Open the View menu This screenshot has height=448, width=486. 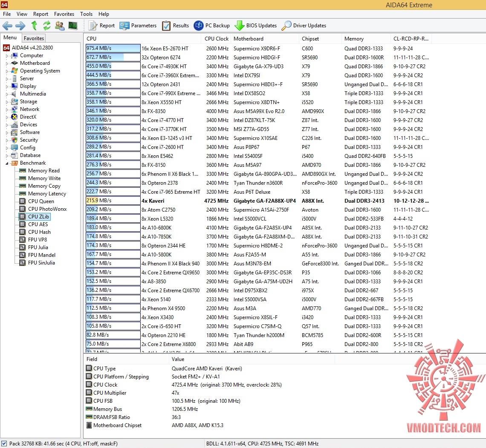pyautogui.click(x=22, y=14)
